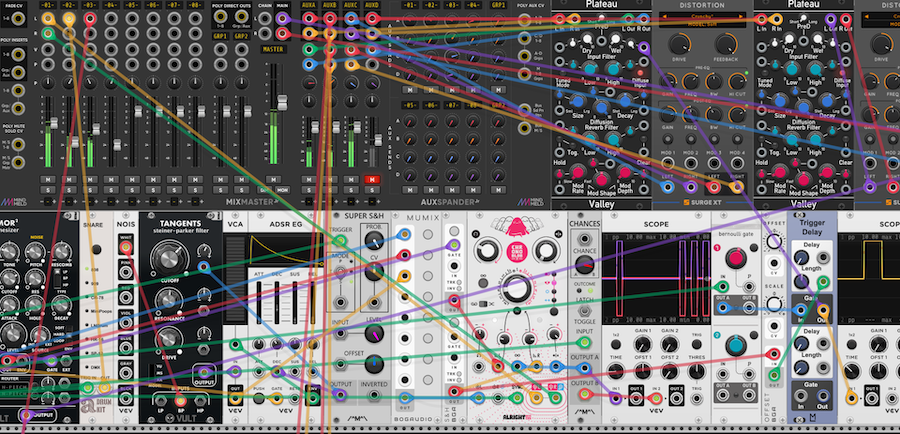Click FEEDBACK knob on left Distortion
Image resolution: width=900 pixels, height=434 pixels.
726,44
